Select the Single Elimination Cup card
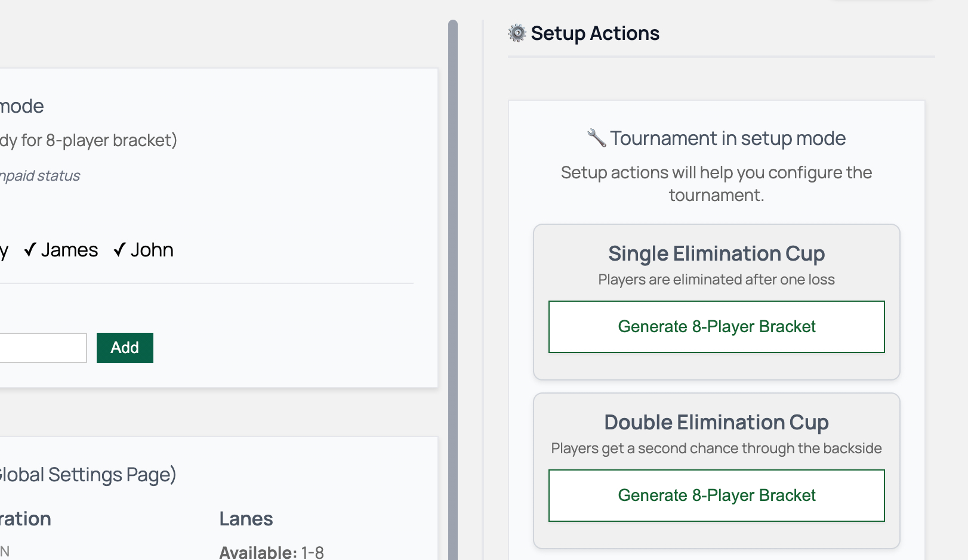Viewport: 968px width, 560px height. [716, 253]
